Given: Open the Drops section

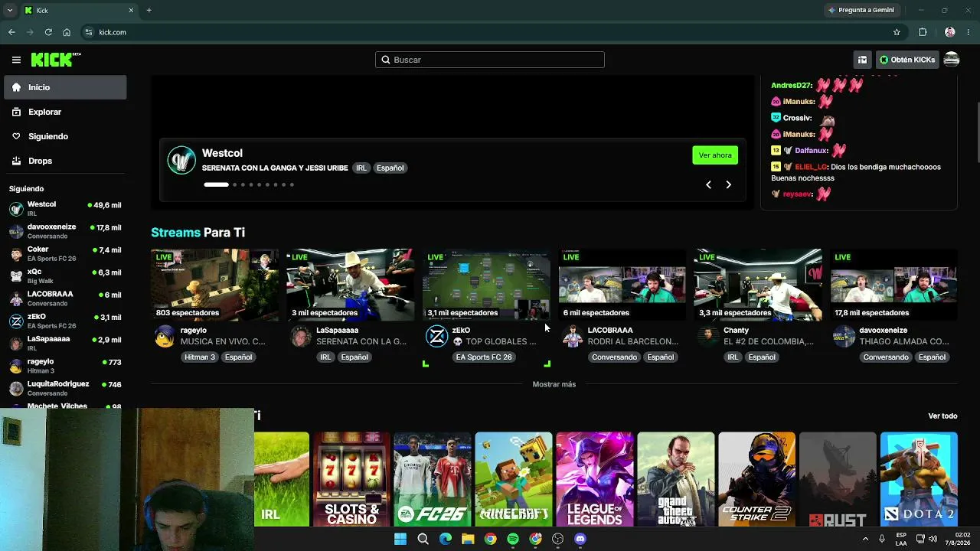Looking at the screenshot, I should [65, 161].
